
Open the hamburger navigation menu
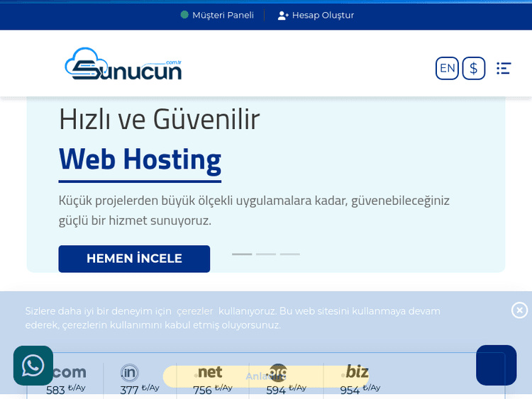pos(504,68)
